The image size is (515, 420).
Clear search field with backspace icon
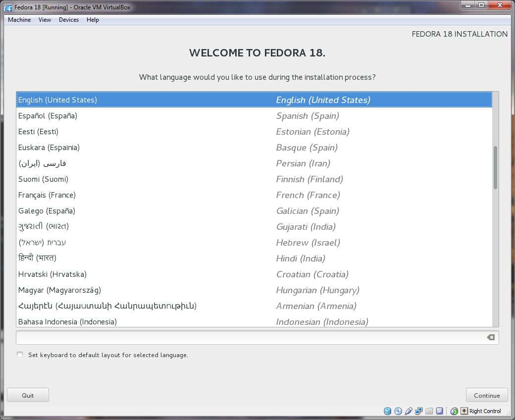[x=491, y=337]
